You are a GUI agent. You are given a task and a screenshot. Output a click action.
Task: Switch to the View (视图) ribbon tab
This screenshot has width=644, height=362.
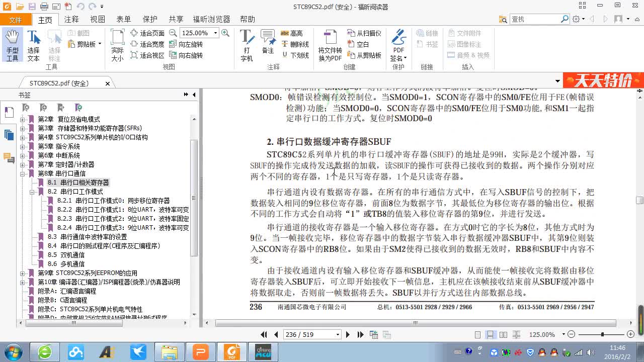98,19
